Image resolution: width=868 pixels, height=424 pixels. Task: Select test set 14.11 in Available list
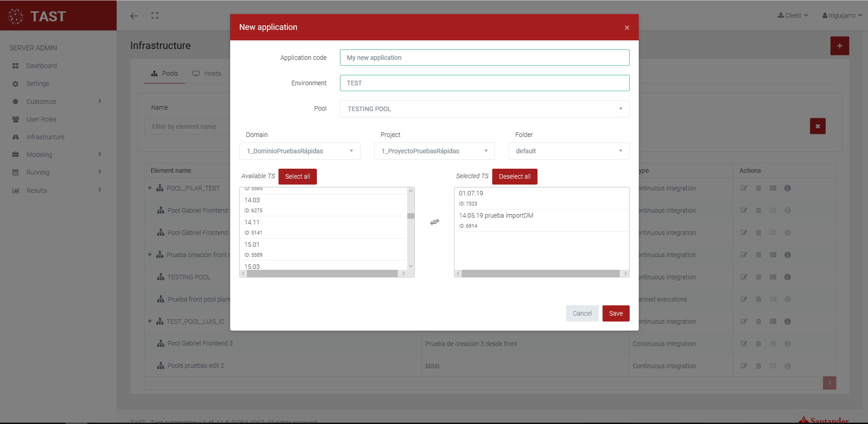point(322,227)
